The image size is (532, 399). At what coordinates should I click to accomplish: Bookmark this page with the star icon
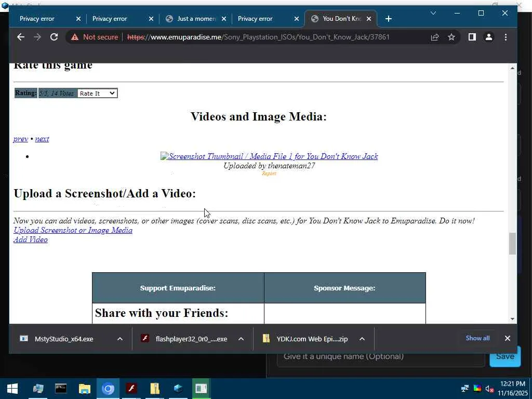click(x=451, y=37)
